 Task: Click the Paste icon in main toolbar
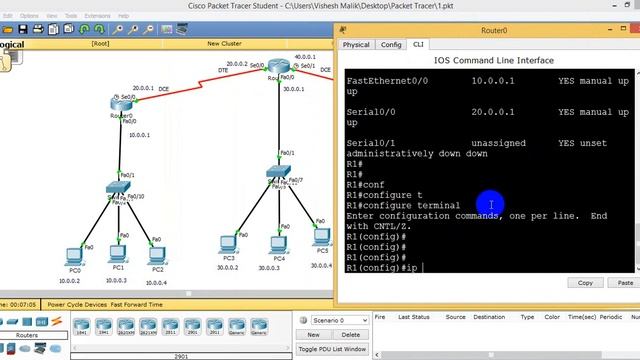[x=69, y=29]
